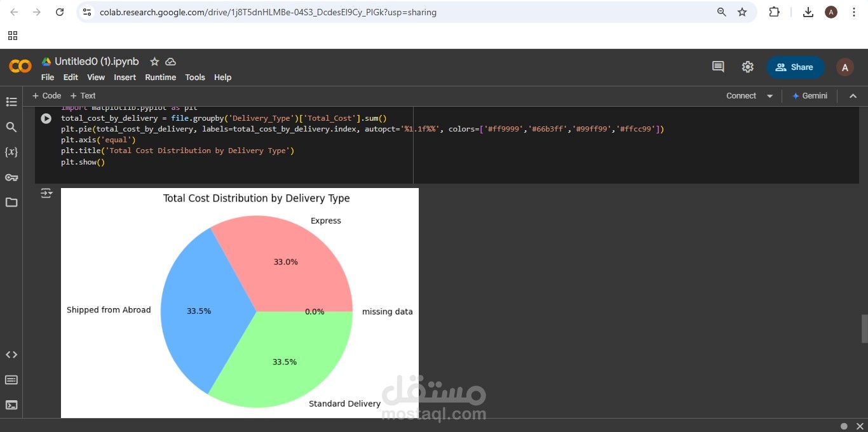Open the Insert menu
This screenshot has height=432, width=868.
click(125, 77)
